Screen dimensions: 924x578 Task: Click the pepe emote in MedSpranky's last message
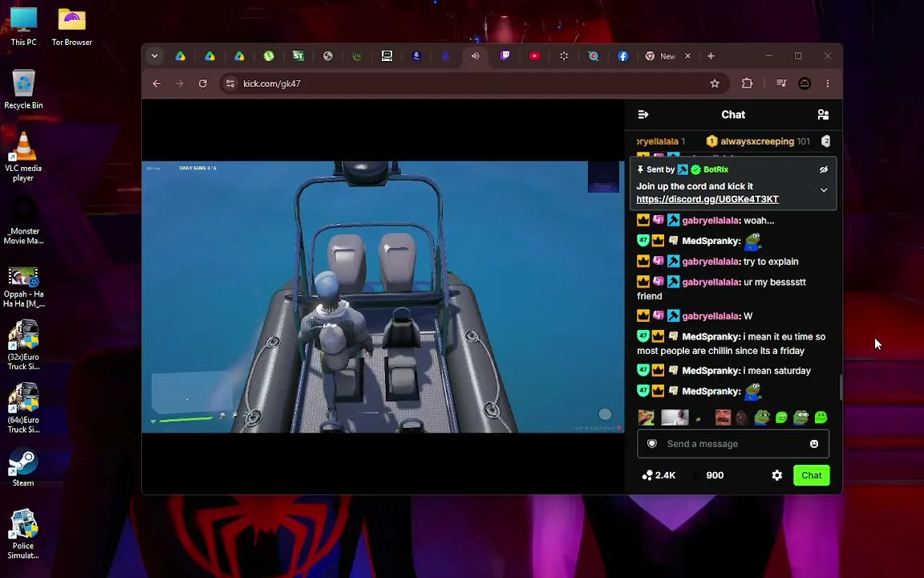753,390
